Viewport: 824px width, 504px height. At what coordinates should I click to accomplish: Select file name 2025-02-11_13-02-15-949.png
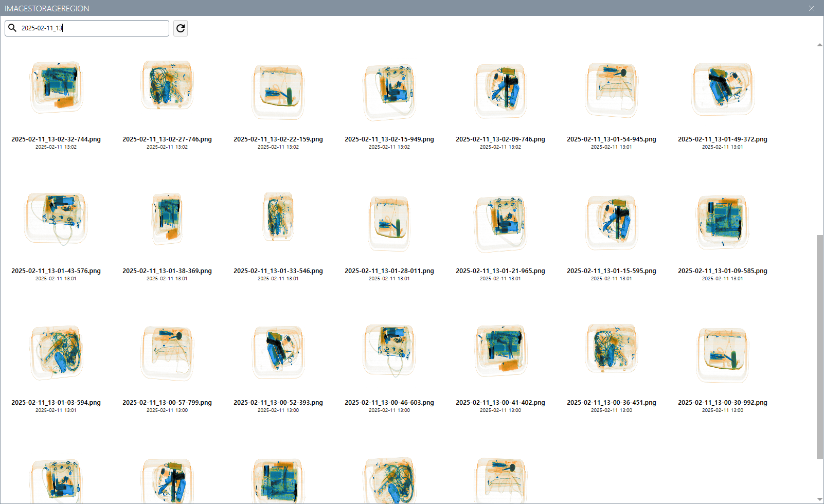389,139
